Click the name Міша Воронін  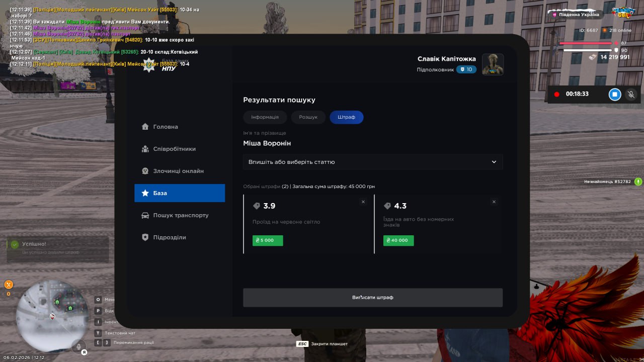(x=267, y=143)
